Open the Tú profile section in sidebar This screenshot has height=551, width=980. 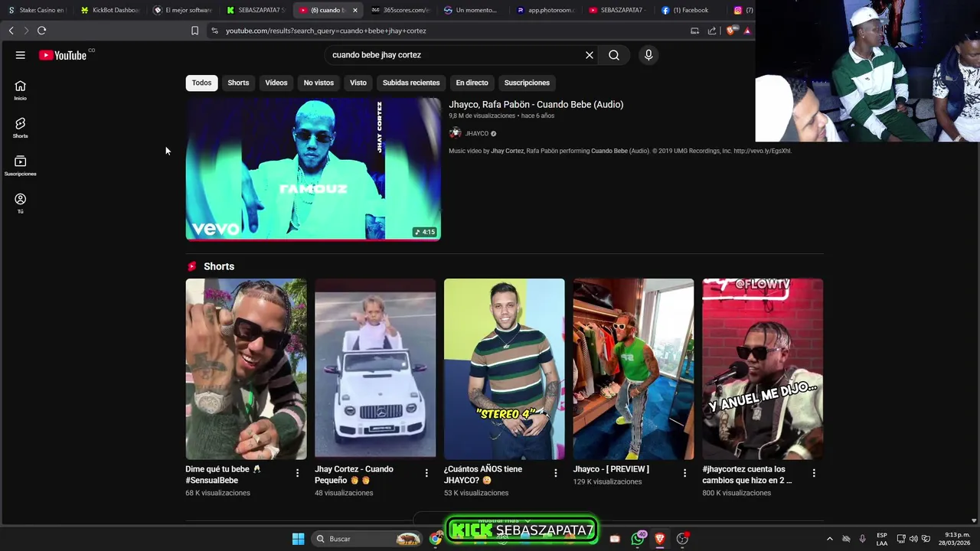(x=21, y=204)
